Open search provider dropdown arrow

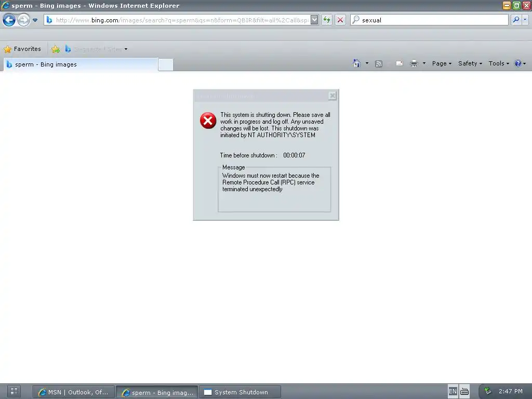click(x=525, y=20)
